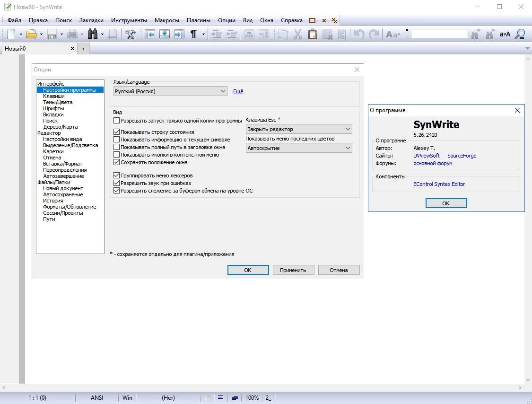Screen dimensions: 532x404
Task: Open the SourceForge link
Action: point(462,156)
